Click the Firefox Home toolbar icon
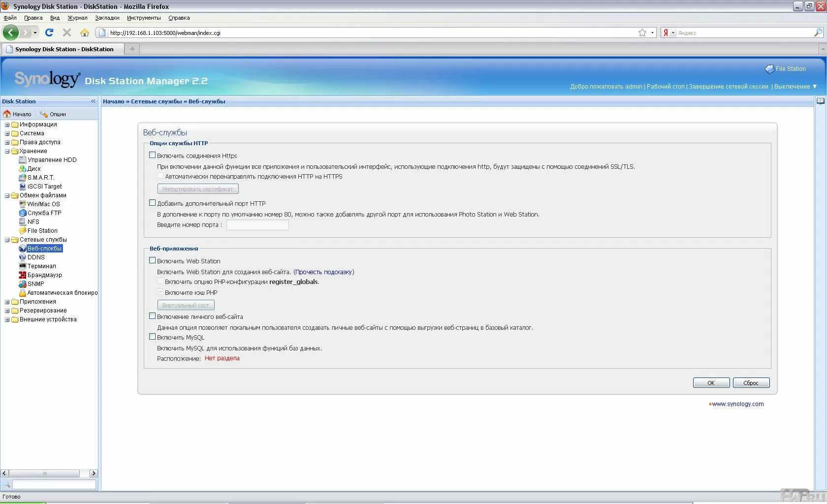This screenshot has width=827, height=504. (x=85, y=33)
